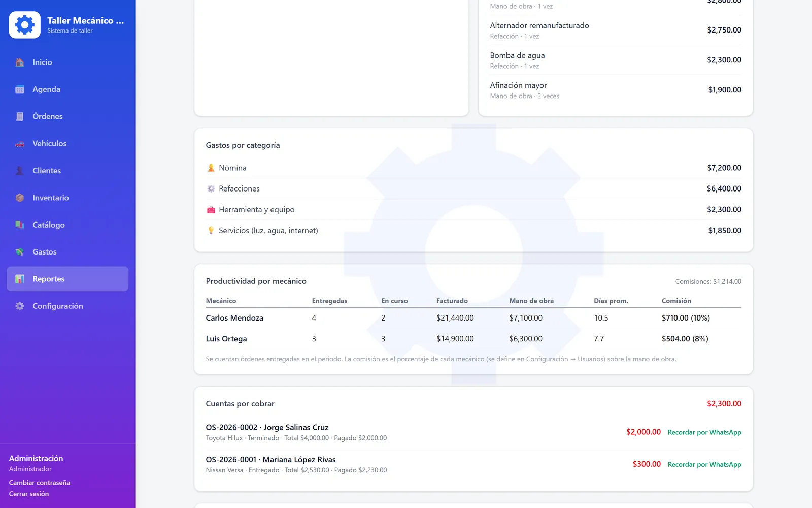Viewport: 812px width, 508px height.
Task: Click the Órdenes document icon
Action: tap(20, 116)
